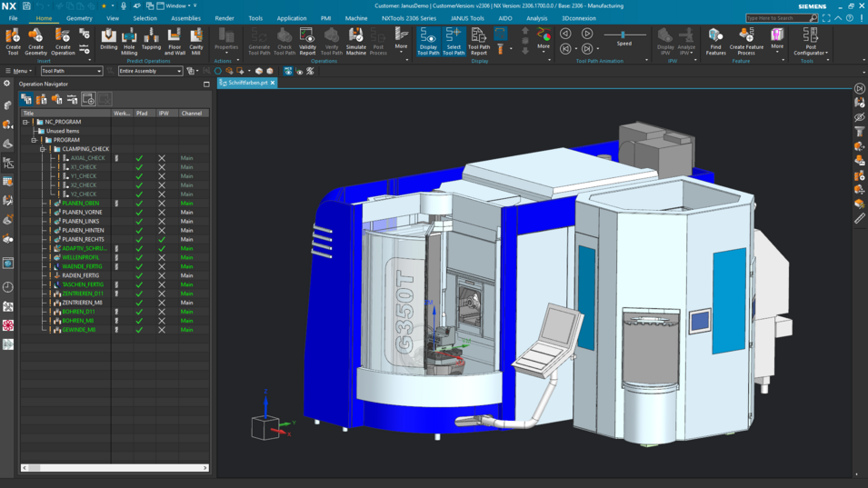Collapse the NC_PROGRAM tree node

point(25,122)
